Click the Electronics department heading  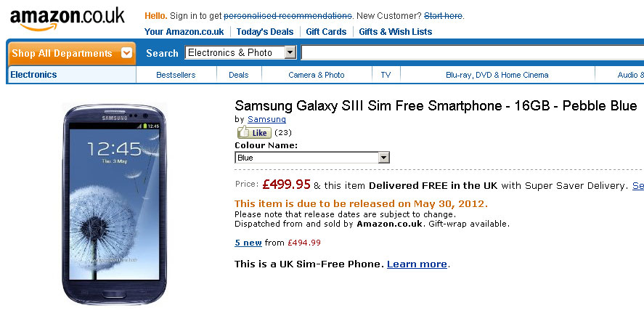coord(33,75)
